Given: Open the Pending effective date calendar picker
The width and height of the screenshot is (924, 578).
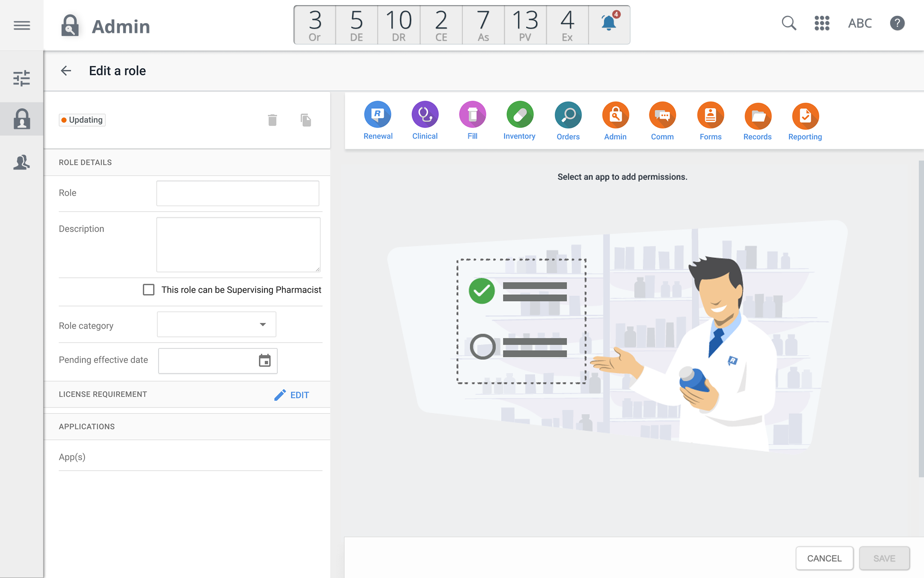Looking at the screenshot, I should click(x=265, y=361).
